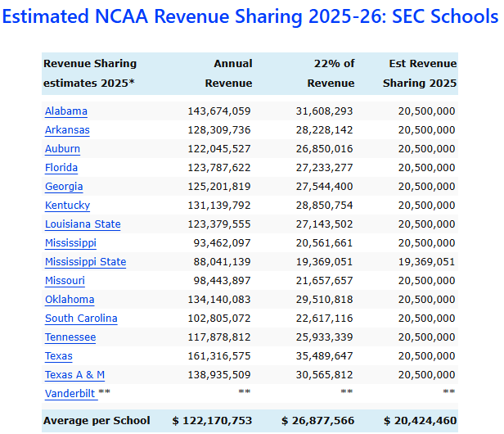
Task: Click Oklahoma value 29,510,818
Action: pos(324,300)
